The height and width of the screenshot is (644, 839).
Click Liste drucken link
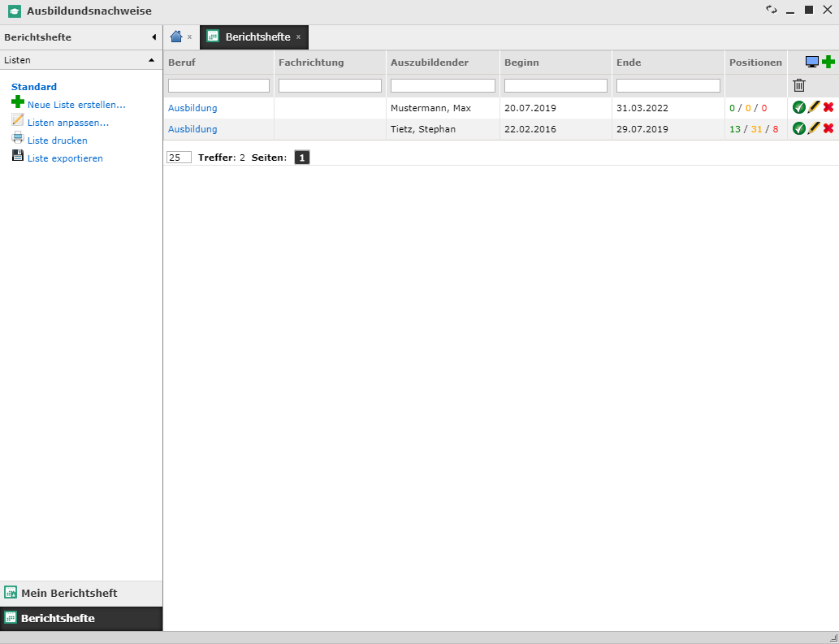click(57, 140)
